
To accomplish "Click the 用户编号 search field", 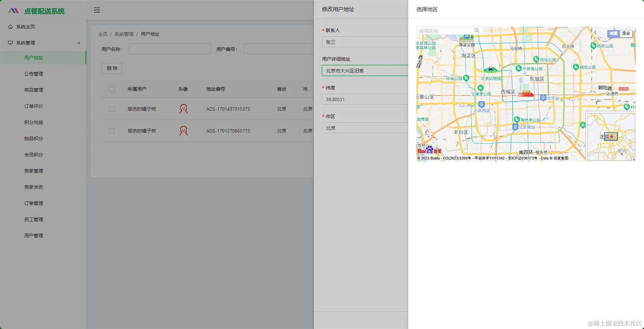I will [279, 49].
